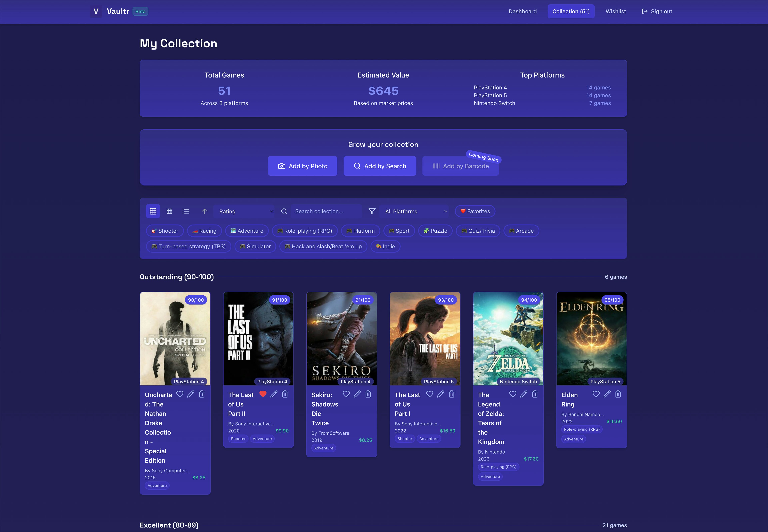Click the Add by Photo button

pyautogui.click(x=302, y=166)
